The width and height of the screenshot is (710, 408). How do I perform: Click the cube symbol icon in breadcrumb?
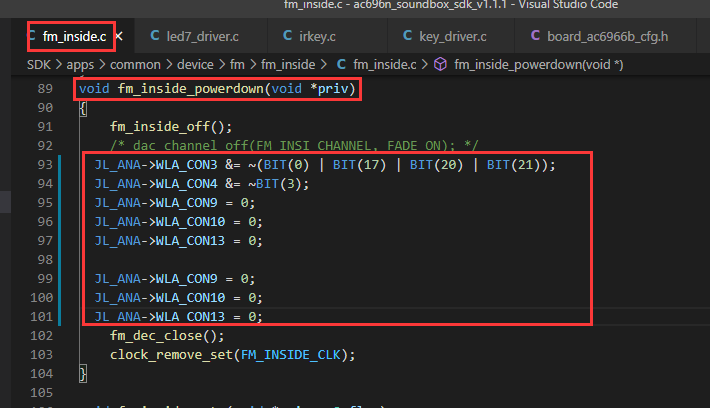(x=441, y=64)
